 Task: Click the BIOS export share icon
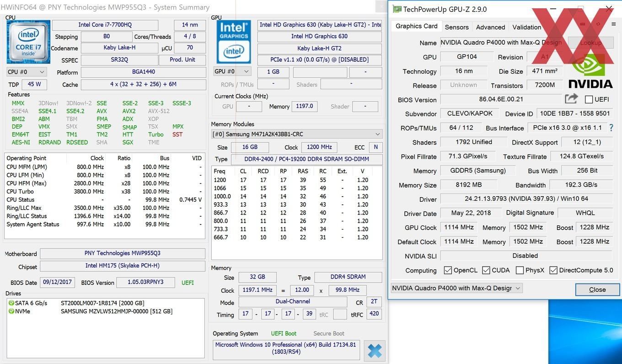click(571, 99)
